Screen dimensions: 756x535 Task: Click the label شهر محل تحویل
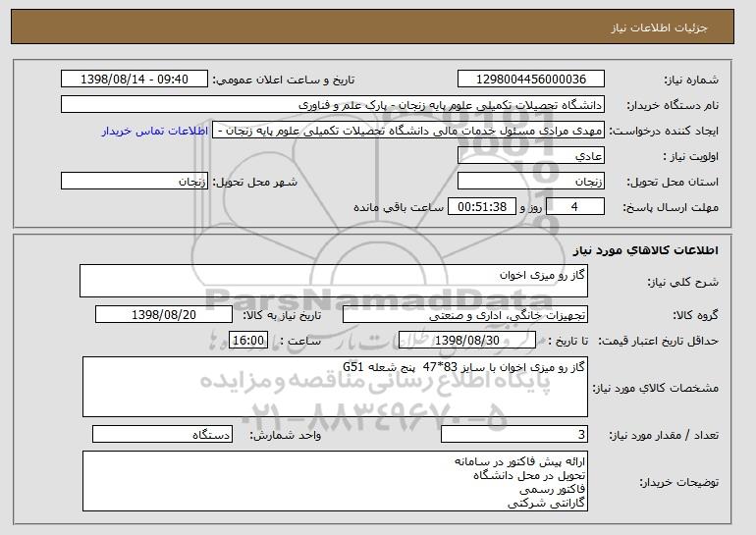click(x=255, y=183)
